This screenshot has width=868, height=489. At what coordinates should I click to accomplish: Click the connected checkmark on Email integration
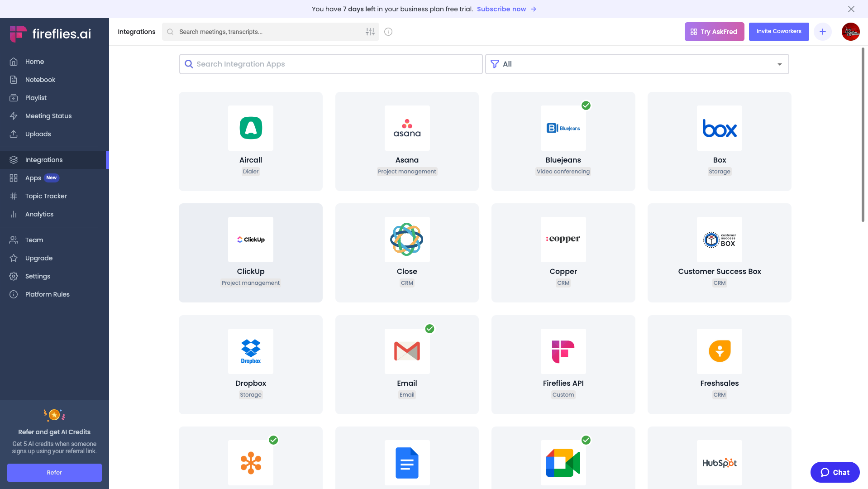(x=429, y=329)
